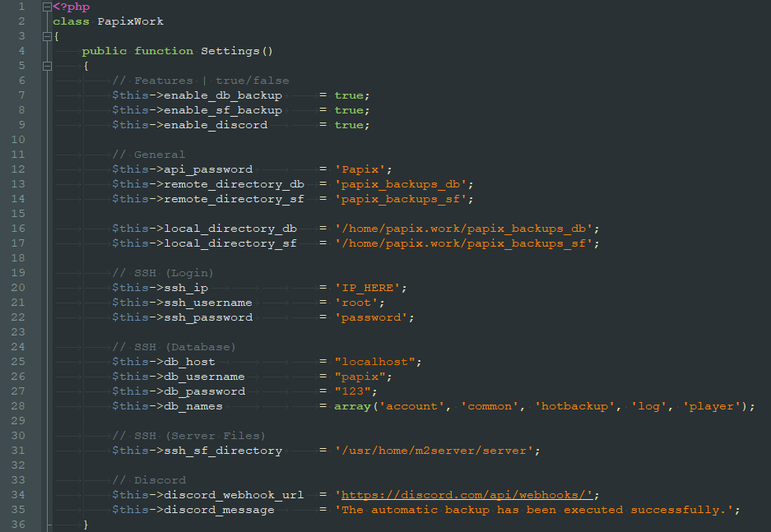The height and width of the screenshot is (532, 771).
Task: Click line number 12 in the gutter
Action: click(x=19, y=169)
